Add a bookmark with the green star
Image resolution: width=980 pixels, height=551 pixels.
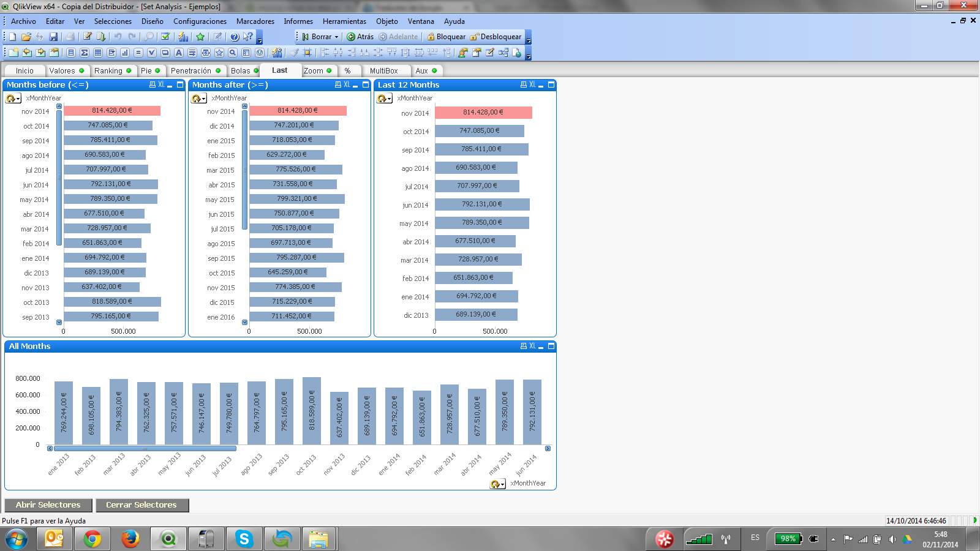(x=200, y=37)
